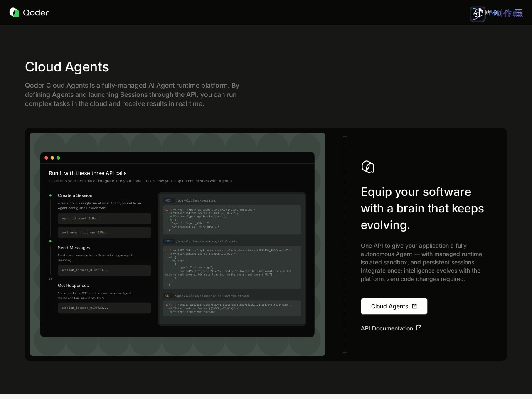Click the Qoder logo in the header
The image size is (532, 399).
coord(29,12)
